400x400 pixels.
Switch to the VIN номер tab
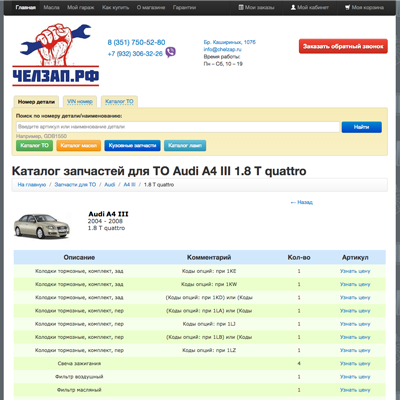click(x=80, y=101)
